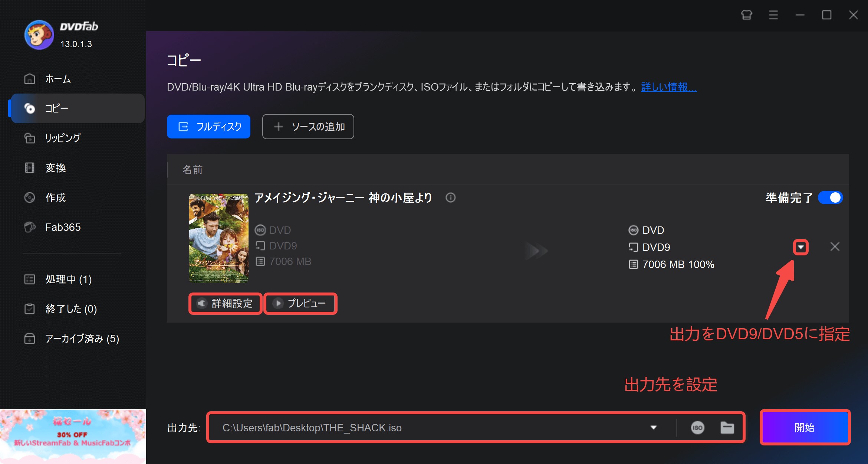
Task: Click the source 7006 MB size label
Action: (x=290, y=261)
